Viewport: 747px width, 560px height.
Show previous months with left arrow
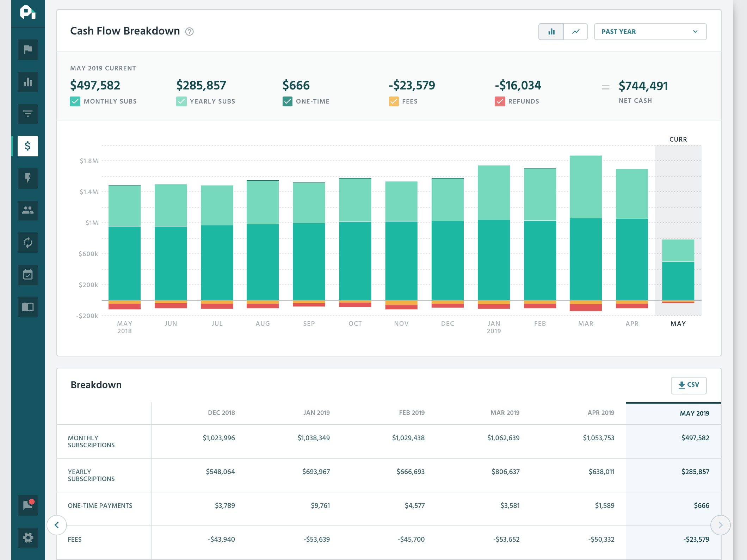point(57,525)
